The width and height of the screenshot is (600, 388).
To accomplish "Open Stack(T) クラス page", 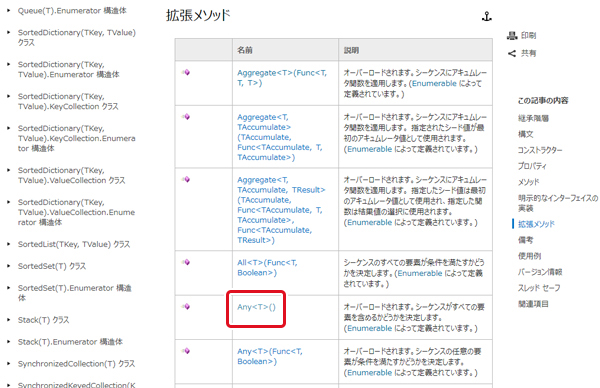I will click(x=43, y=320).
